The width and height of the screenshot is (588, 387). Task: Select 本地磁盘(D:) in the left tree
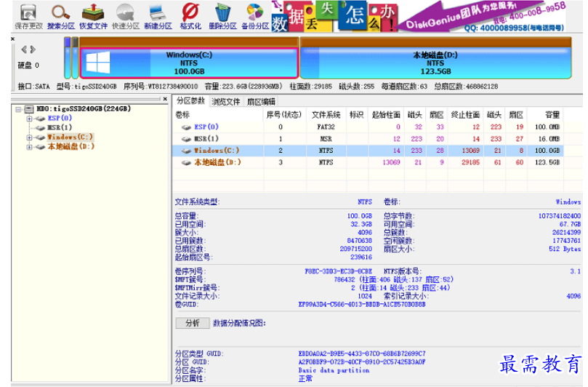pyautogui.click(x=71, y=146)
